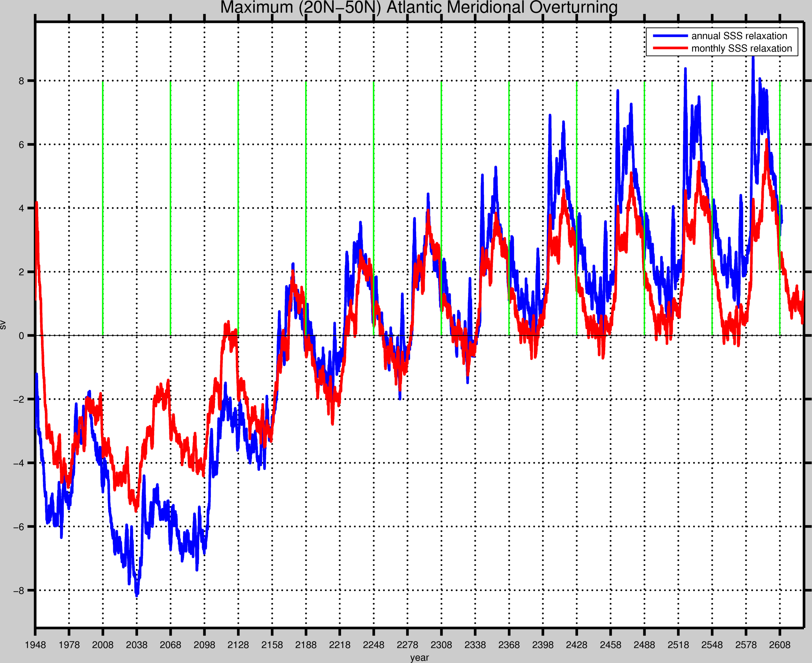Click the 'year' x-axis label
The height and width of the screenshot is (663, 812).
click(419, 657)
